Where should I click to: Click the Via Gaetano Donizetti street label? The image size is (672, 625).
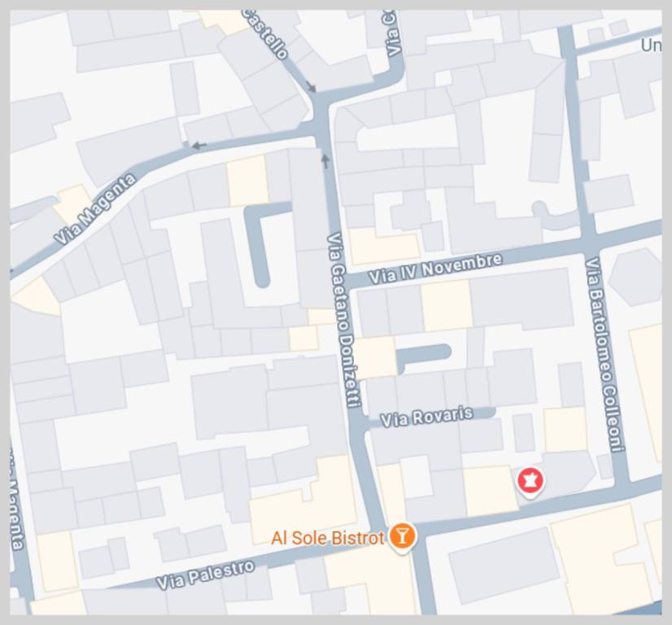point(344,320)
